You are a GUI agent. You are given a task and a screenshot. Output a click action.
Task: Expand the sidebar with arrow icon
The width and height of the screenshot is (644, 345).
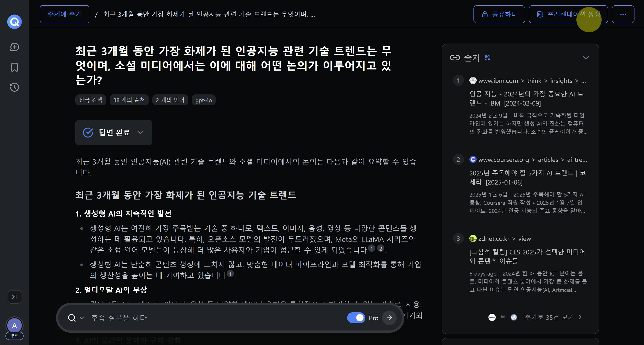[x=14, y=297]
